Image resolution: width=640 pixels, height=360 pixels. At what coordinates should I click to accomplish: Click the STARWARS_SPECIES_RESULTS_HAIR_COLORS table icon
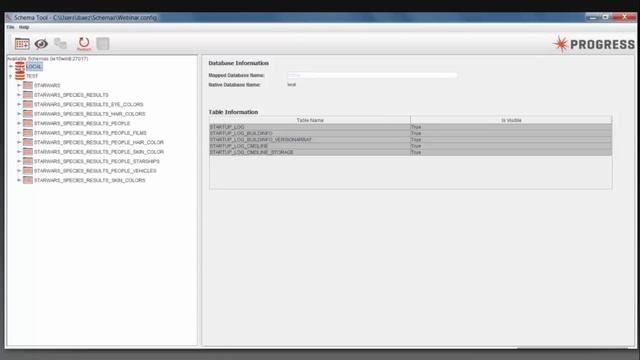[28, 114]
